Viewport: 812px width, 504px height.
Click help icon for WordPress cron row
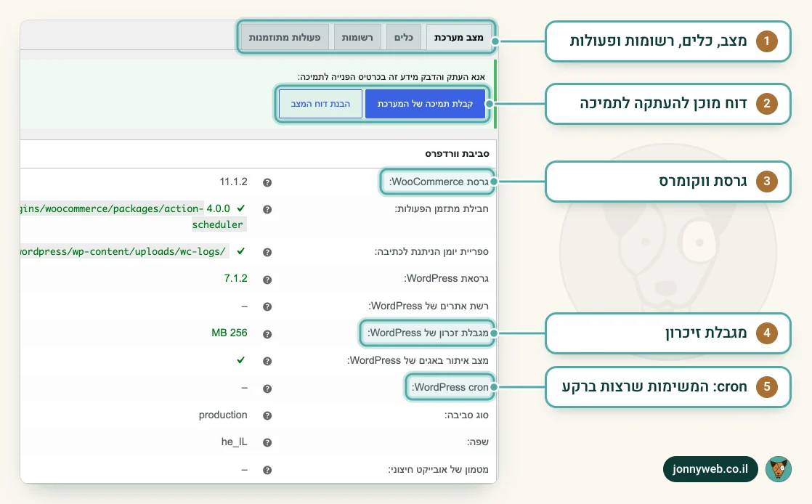click(x=267, y=389)
